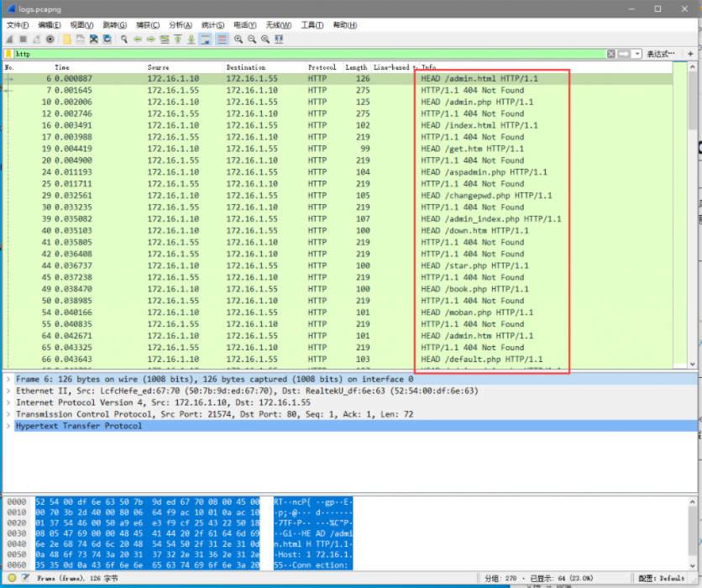The width and height of the screenshot is (702, 588).
Task: Select packet 10 HEAD /admin.php
Action: [338, 102]
